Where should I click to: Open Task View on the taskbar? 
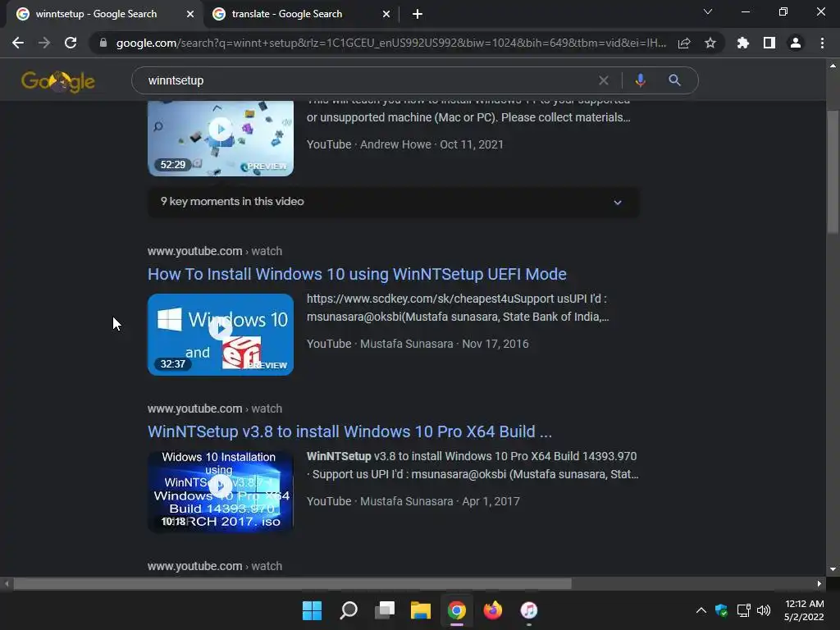click(x=385, y=610)
